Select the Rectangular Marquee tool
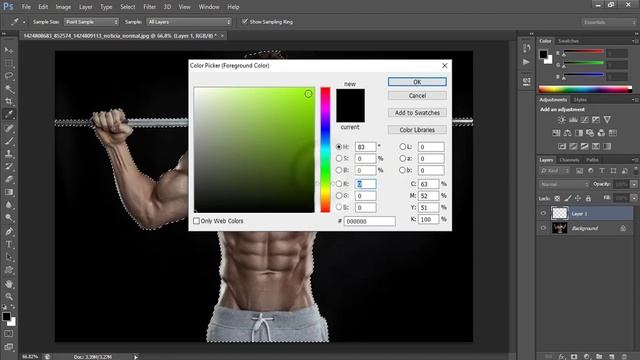This screenshot has height=360, width=640. pyautogui.click(x=9, y=63)
